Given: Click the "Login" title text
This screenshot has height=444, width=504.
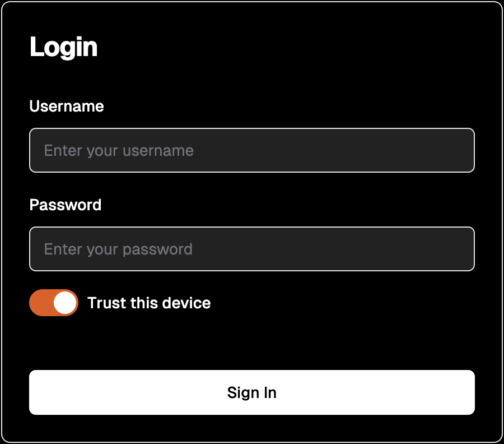Looking at the screenshot, I should (x=63, y=47).
